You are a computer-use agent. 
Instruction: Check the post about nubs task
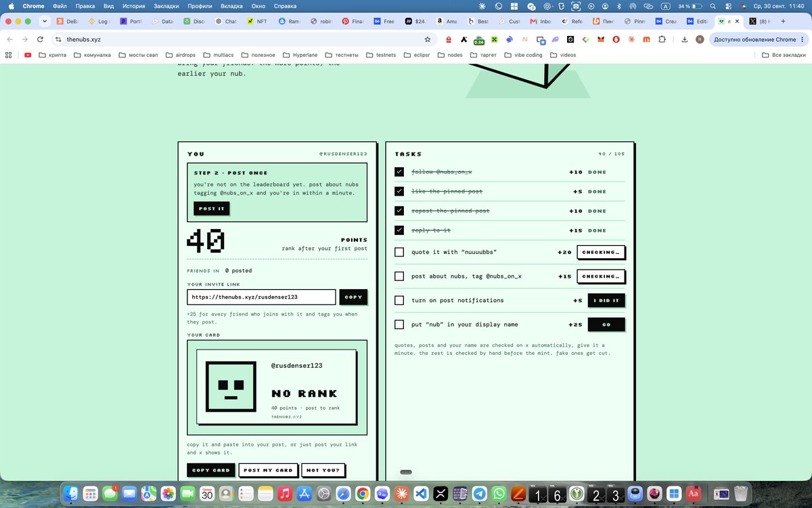tap(399, 276)
